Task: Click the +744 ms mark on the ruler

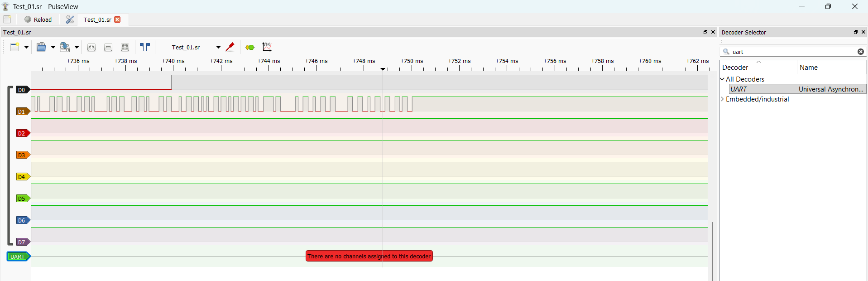Action: click(x=269, y=61)
